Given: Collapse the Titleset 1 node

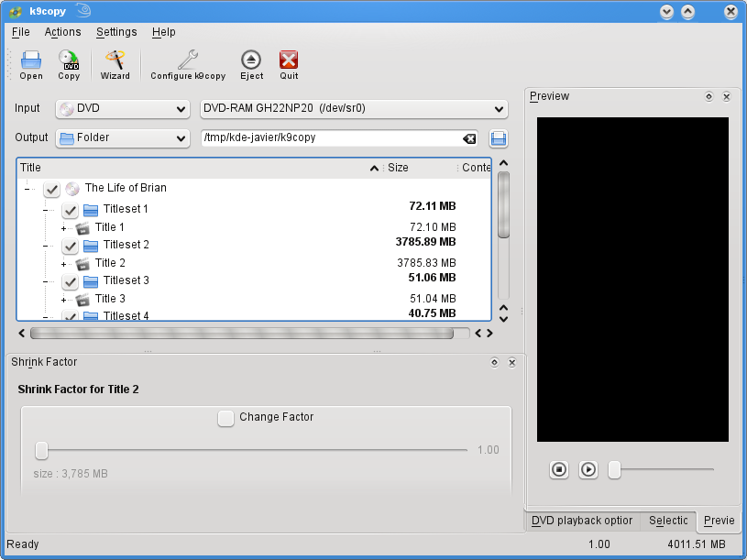Looking at the screenshot, I should 45,210.
